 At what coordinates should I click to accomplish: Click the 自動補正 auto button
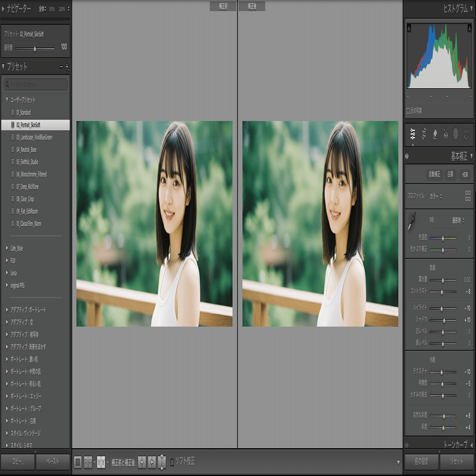[x=435, y=175]
